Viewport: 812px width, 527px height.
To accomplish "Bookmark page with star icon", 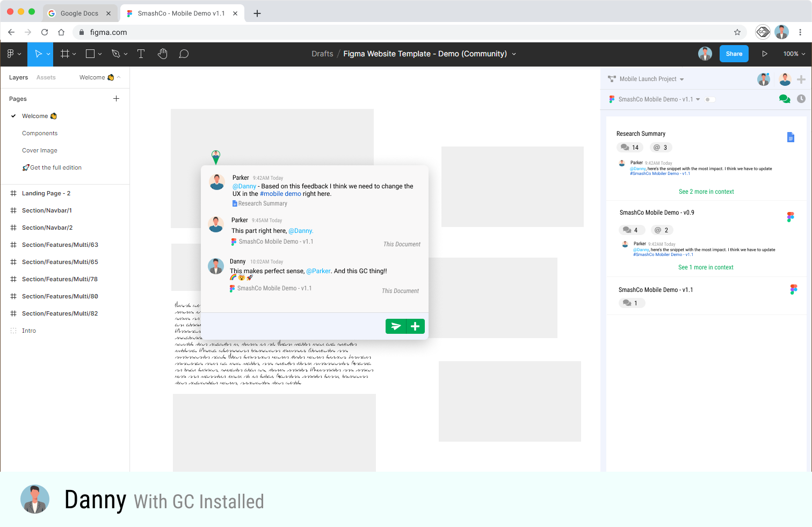I will click(737, 32).
